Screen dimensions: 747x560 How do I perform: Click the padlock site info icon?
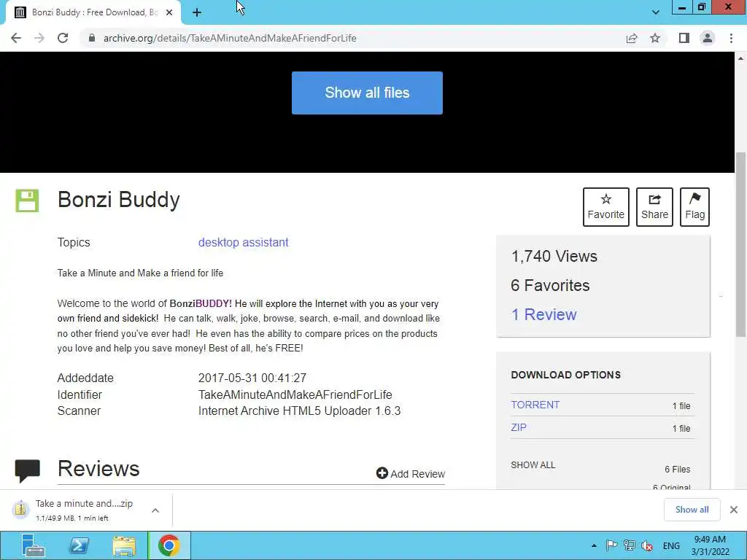(92, 38)
